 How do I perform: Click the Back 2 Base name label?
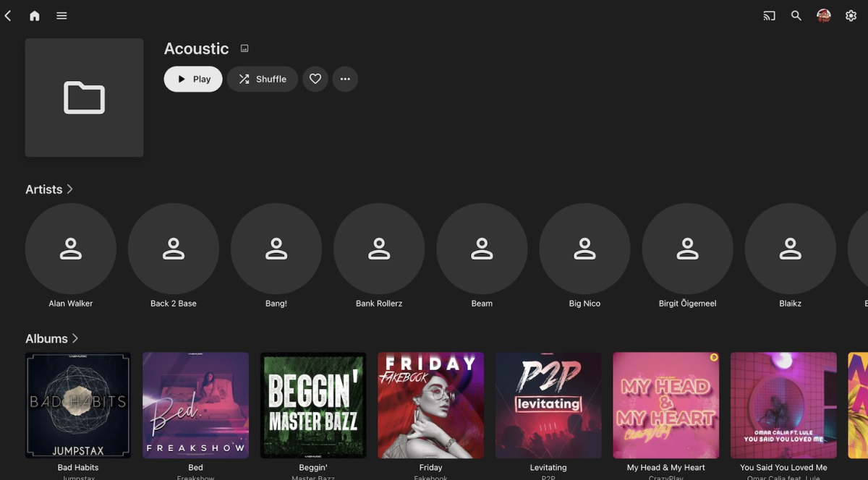coord(174,304)
